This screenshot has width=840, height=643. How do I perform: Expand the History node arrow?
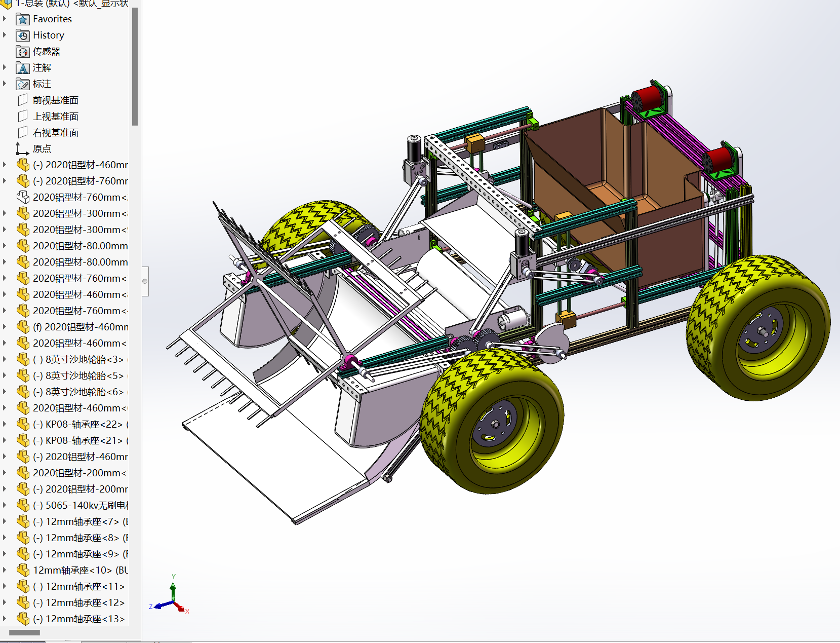pyautogui.click(x=5, y=35)
